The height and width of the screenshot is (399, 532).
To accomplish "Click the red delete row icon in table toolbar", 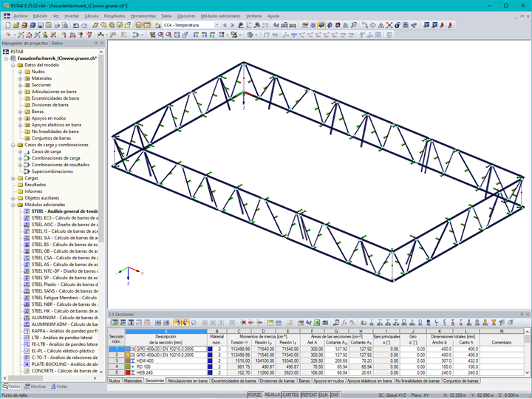I will point(243,323).
